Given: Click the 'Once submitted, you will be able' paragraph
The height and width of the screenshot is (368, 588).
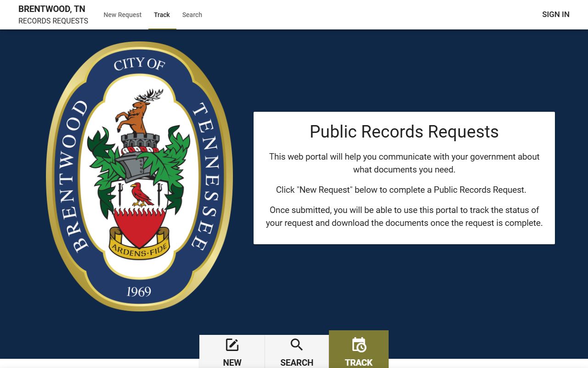Looking at the screenshot, I should point(404,216).
